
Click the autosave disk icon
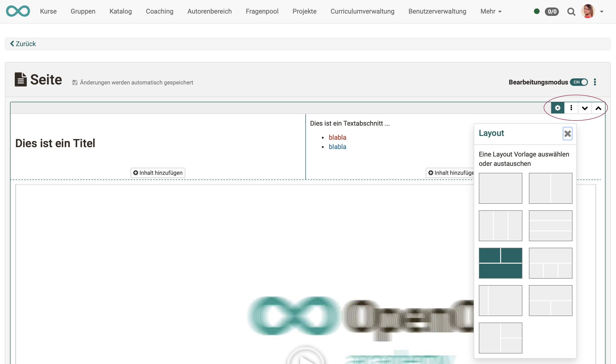(x=75, y=82)
